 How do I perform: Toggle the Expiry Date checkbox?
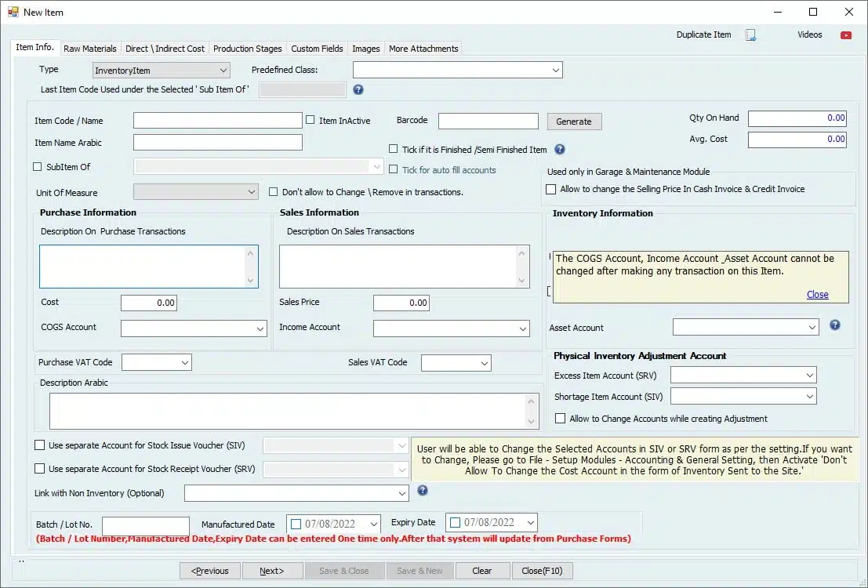pyautogui.click(x=455, y=523)
